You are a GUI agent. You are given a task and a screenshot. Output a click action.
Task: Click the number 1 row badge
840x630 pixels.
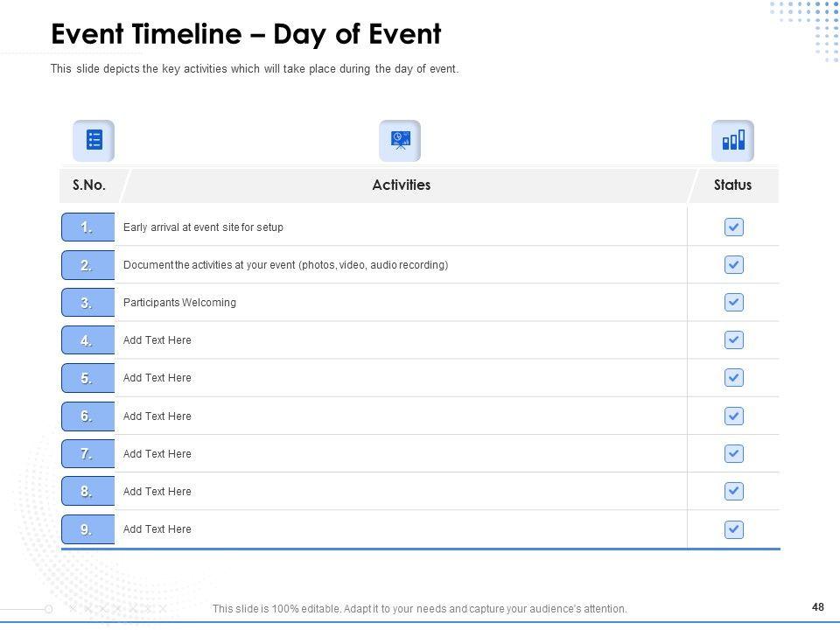pos(87,227)
